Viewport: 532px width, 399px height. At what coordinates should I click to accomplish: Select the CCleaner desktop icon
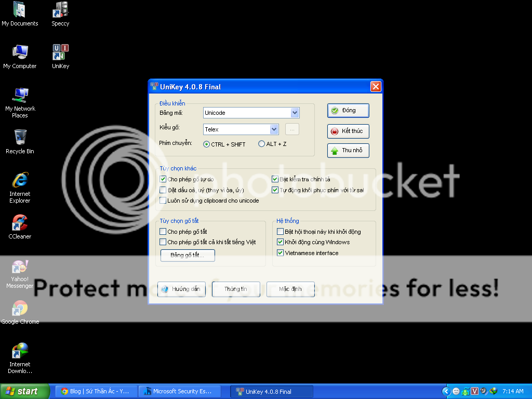[x=20, y=227]
